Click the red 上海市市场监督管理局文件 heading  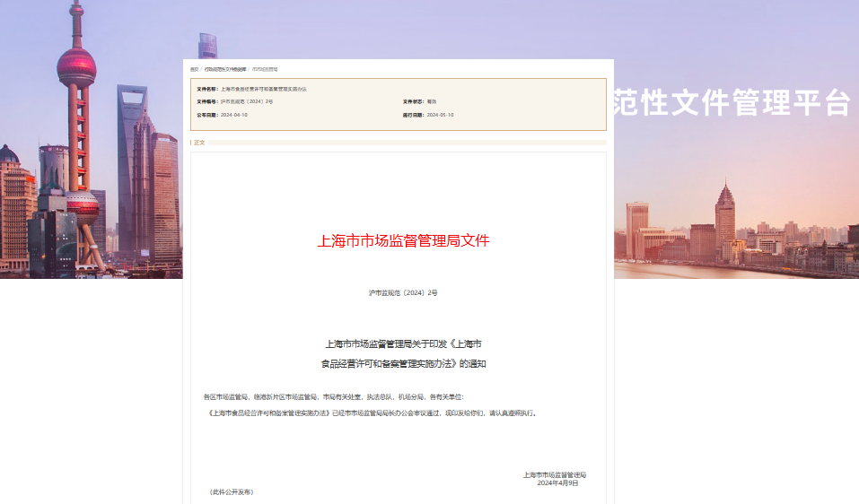[x=403, y=240]
